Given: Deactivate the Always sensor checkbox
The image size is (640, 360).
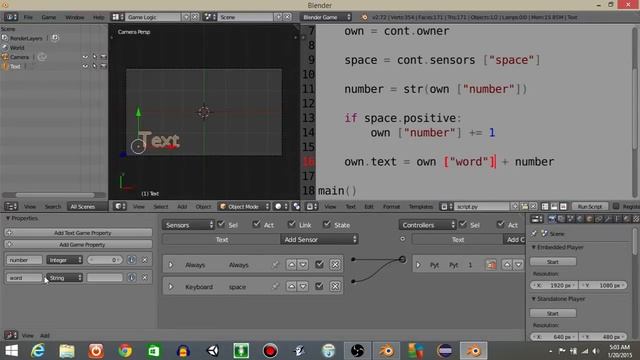Looking at the screenshot, I should click(319, 265).
